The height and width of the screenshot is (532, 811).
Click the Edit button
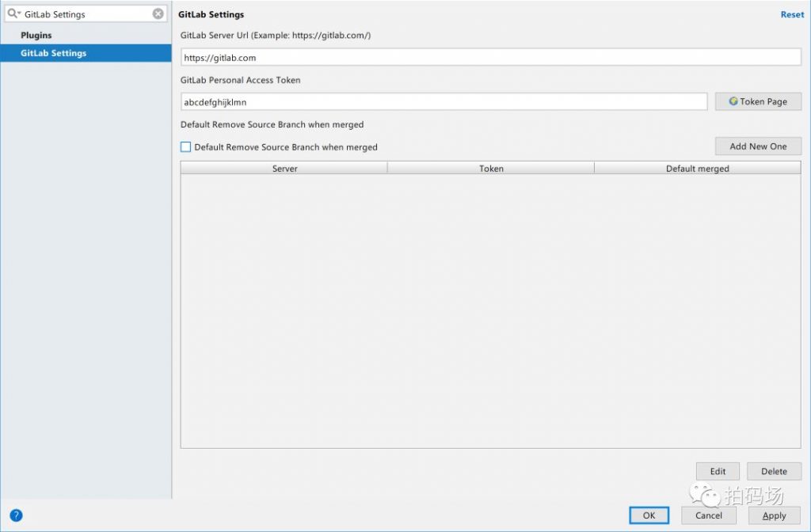pos(718,472)
